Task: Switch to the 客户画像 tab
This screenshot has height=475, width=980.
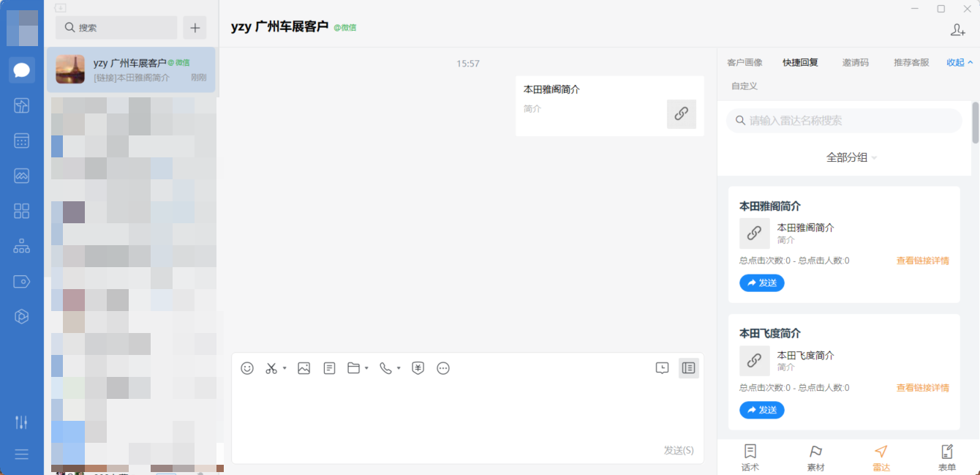Action: 745,62
